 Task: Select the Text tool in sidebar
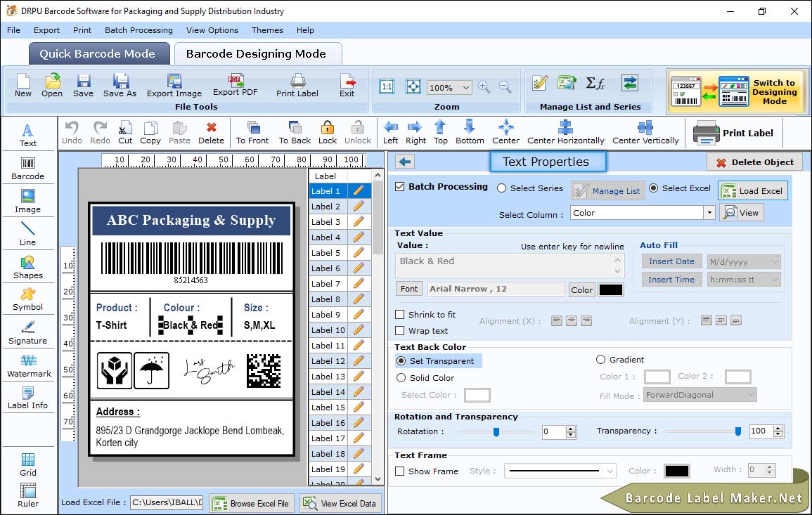[28, 135]
